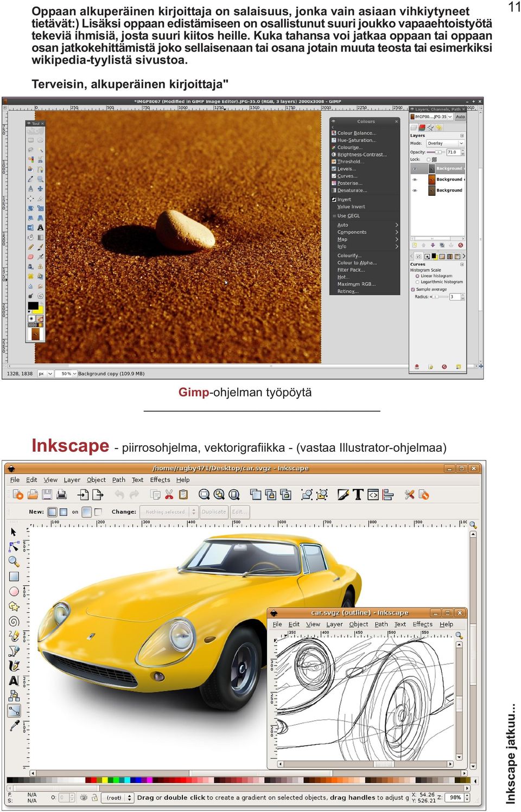Adjust the Opacity slider in GIMP Layers
Viewport: 521px width, 812px height.
pos(435,152)
